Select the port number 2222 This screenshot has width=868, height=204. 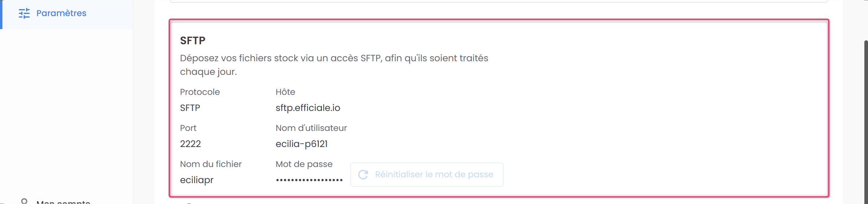click(x=190, y=144)
